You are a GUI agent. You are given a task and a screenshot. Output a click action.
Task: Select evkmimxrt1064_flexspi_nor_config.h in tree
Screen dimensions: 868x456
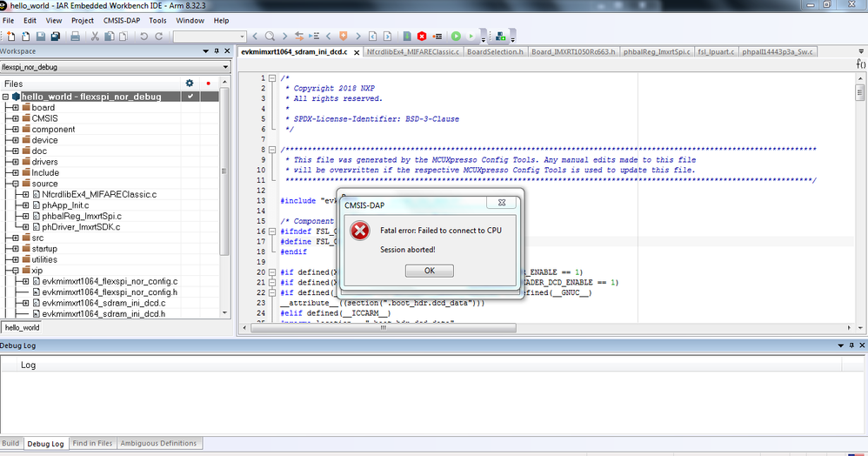[110, 292]
